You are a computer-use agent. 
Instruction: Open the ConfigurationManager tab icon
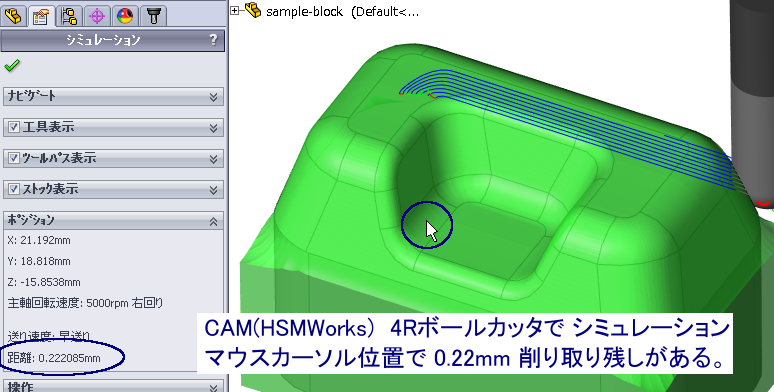point(69,16)
